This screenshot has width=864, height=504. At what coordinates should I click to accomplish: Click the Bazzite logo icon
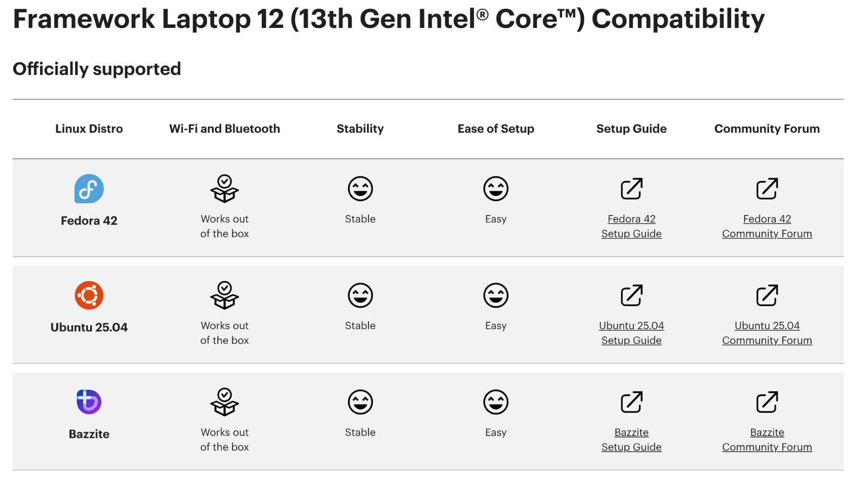[89, 402]
